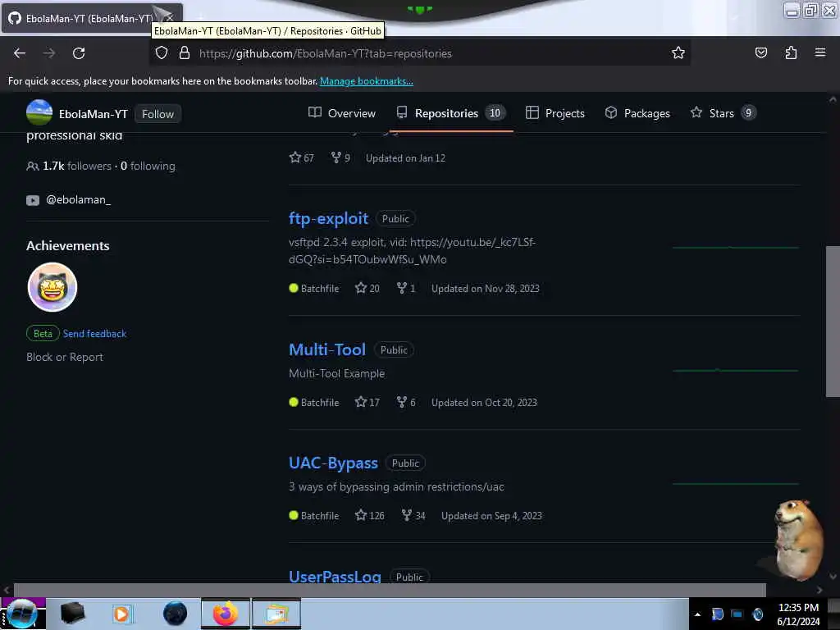This screenshot has width=840, height=630.
Task: Click the scroll-down arrow of page scrollbar
Action: [833, 577]
